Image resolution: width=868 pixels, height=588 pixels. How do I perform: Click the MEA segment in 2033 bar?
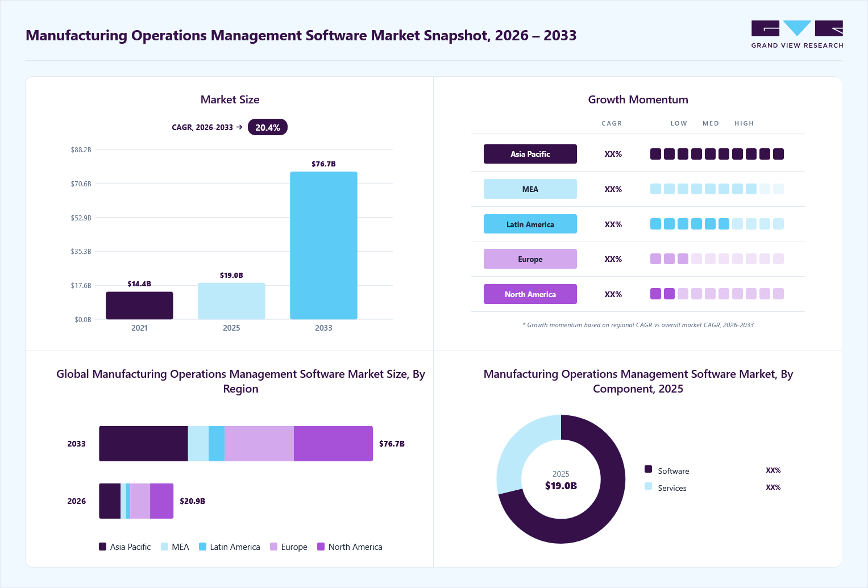(x=198, y=444)
